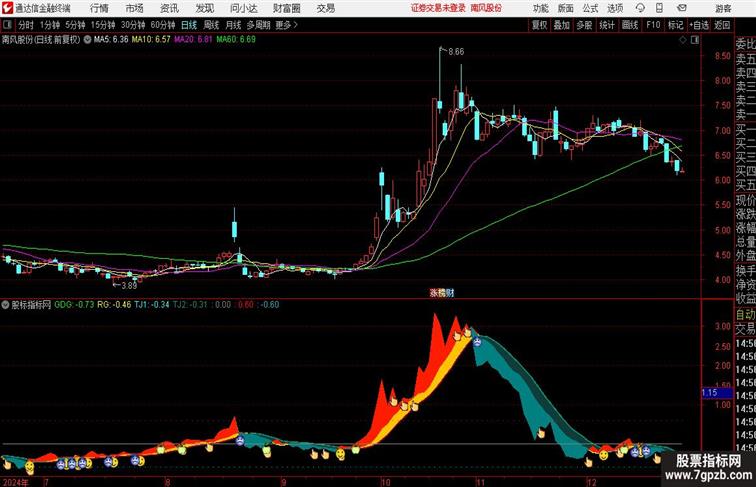
Task: Open the 财富圈 menu
Action: (x=287, y=8)
